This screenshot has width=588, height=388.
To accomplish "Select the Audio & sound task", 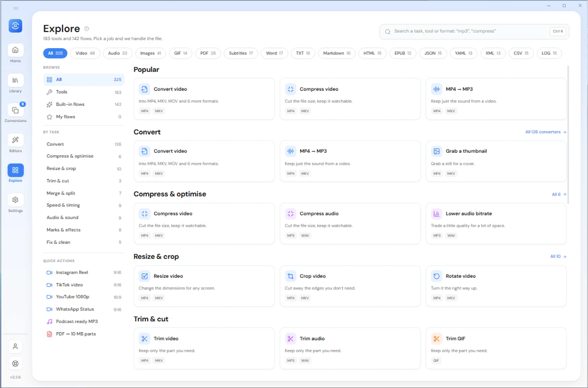I will click(x=84, y=218).
